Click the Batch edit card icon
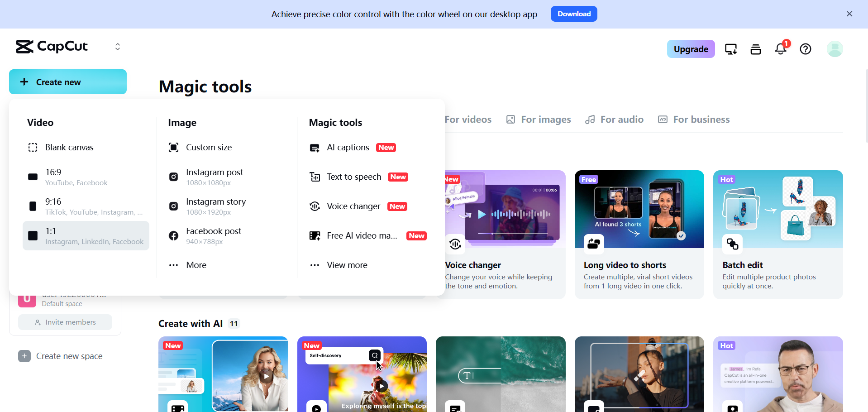 pyautogui.click(x=733, y=244)
